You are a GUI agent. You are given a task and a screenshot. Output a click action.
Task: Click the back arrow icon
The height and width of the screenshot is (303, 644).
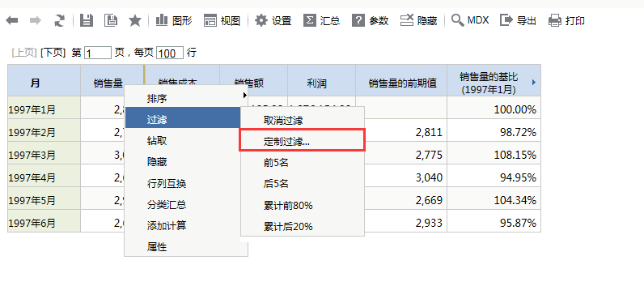coord(12,20)
